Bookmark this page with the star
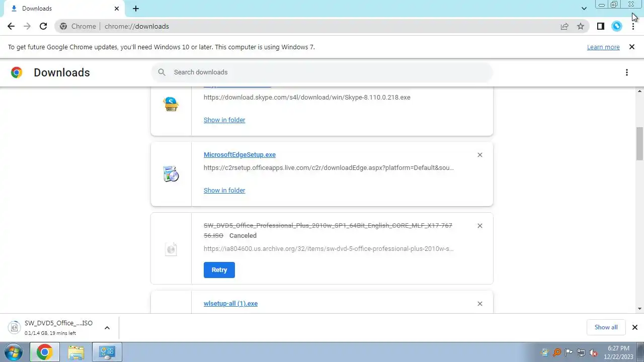 coord(581,26)
